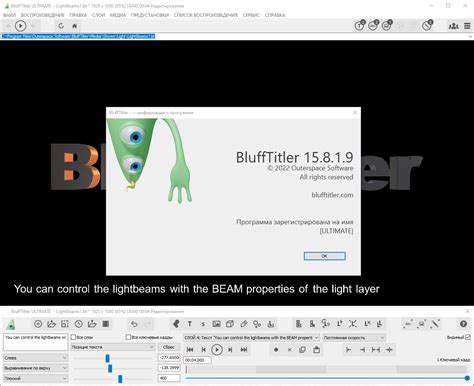Viewport: 474px width, 386px height.
Task: Jump to the last keyframe
Action: [244, 350]
